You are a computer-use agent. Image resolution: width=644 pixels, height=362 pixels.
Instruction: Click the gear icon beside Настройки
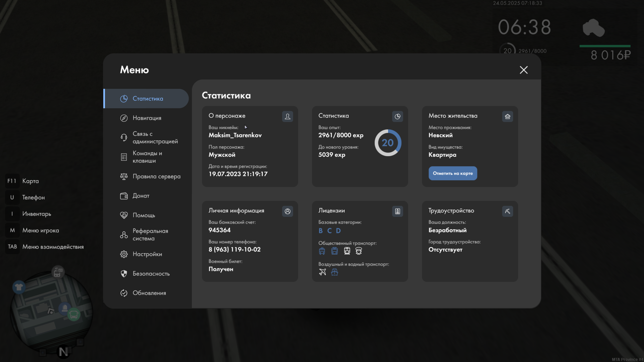coord(124,254)
